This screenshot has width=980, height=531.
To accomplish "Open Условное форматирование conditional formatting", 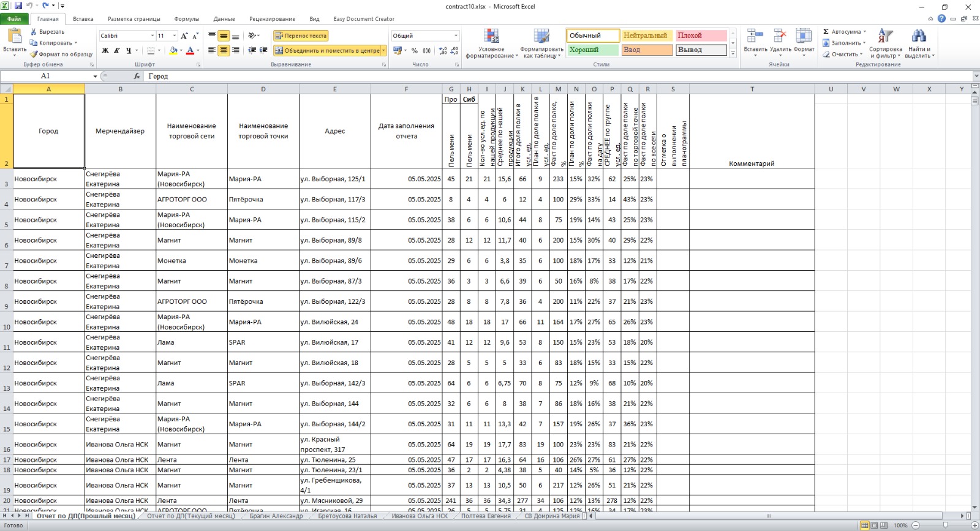I will tap(491, 43).
